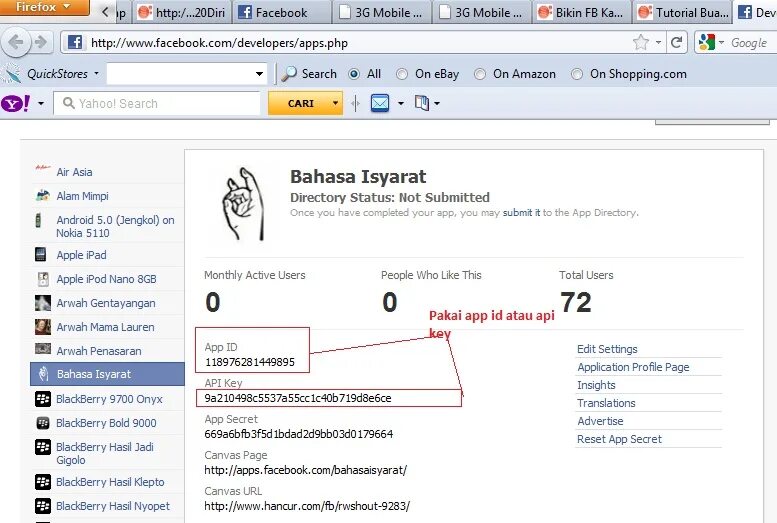Click the Reset App Secret link
This screenshot has height=523, width=777.
tap(619, 439)
